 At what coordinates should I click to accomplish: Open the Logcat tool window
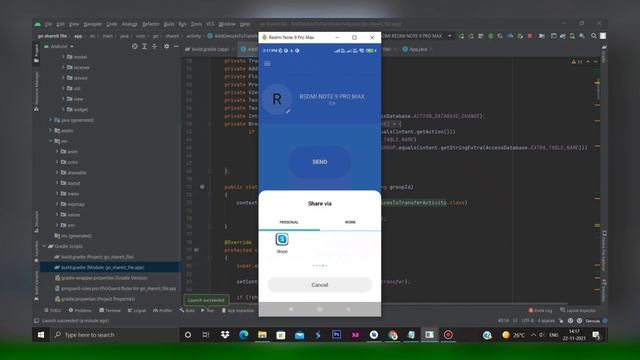point(137,311)
